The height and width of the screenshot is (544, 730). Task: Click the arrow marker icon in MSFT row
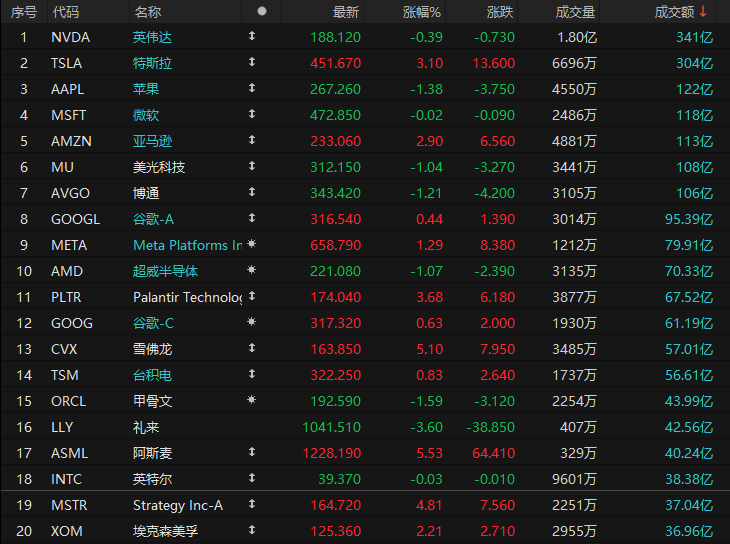pos(252,114)
